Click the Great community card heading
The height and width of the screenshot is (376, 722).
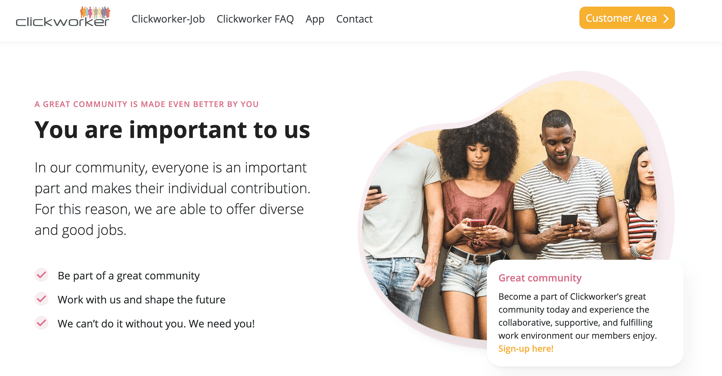540,278
